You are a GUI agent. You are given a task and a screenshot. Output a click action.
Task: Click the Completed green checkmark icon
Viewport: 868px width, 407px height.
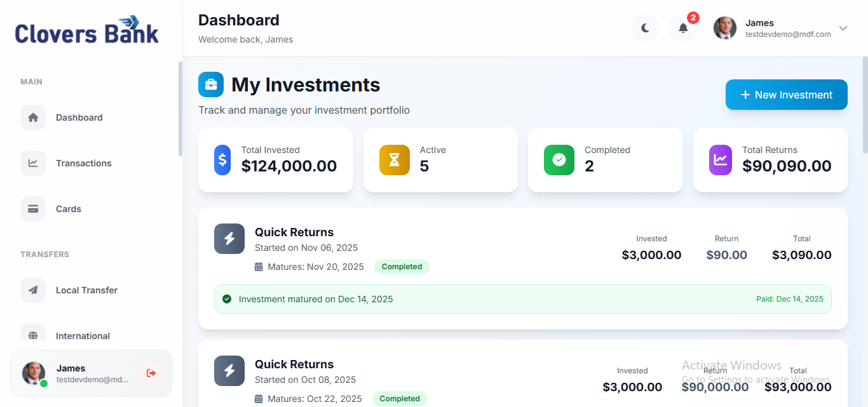tap(559, 160)
